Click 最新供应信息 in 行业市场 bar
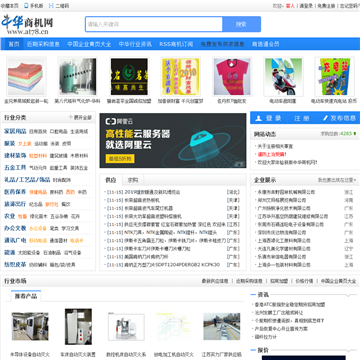 [215, 281]
